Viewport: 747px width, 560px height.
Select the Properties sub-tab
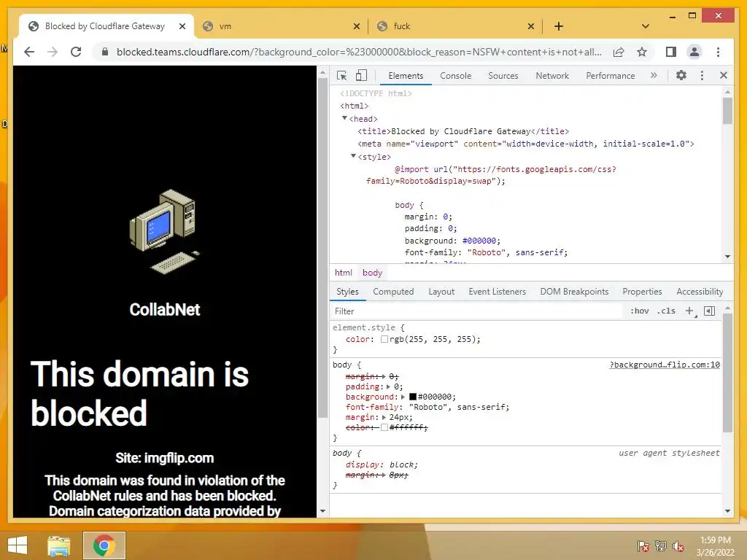click(642, 292)
